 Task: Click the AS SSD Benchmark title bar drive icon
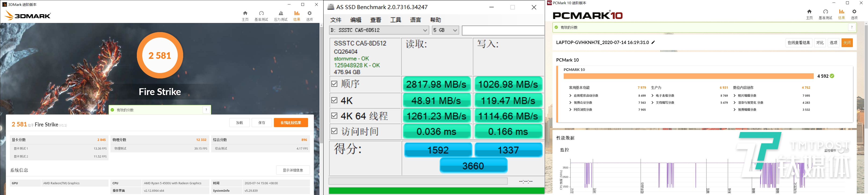[331, 7]
